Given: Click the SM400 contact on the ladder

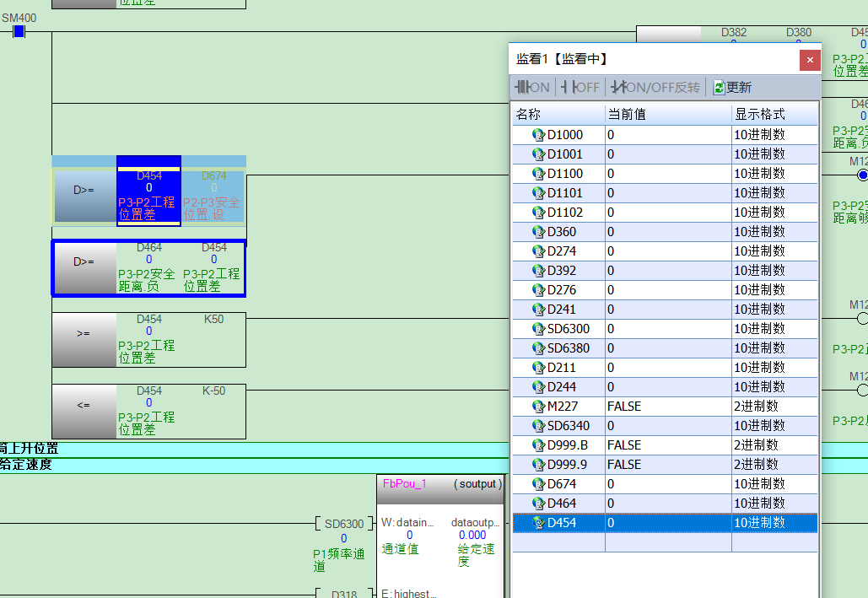Looking at the screenshot, I should point(19,32).
